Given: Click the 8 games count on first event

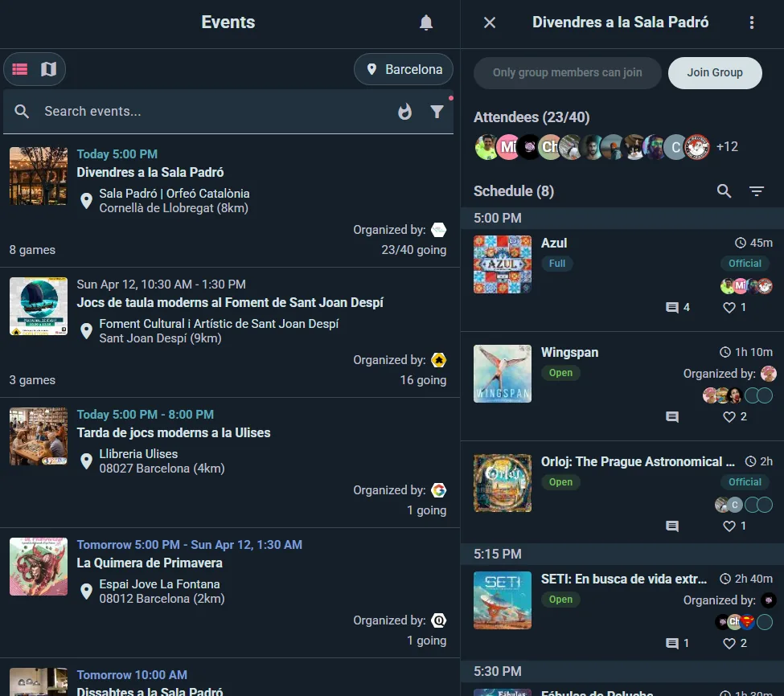Looking at the screenshot, I should click(32, 250).
